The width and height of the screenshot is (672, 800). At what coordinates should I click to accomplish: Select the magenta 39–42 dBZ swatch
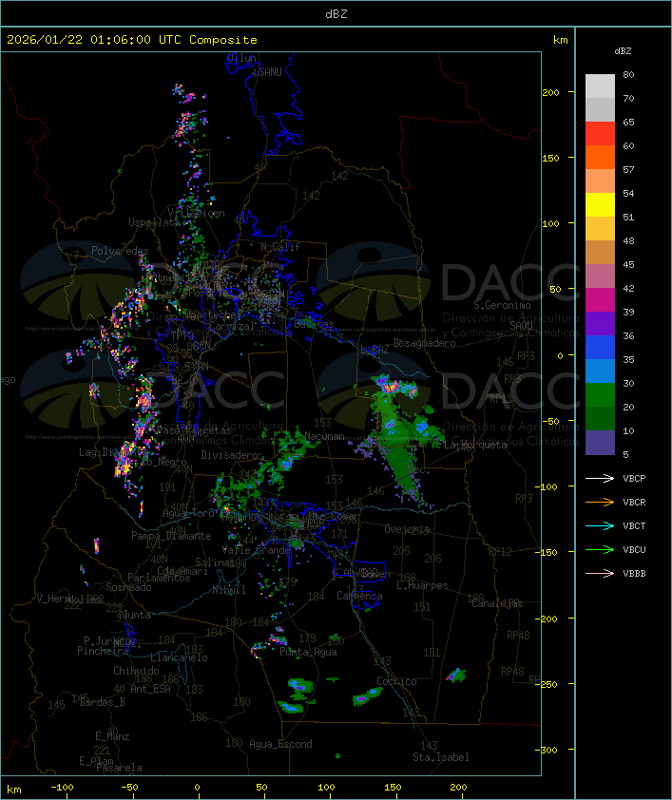pyautogui.click(x=600, y=300)
